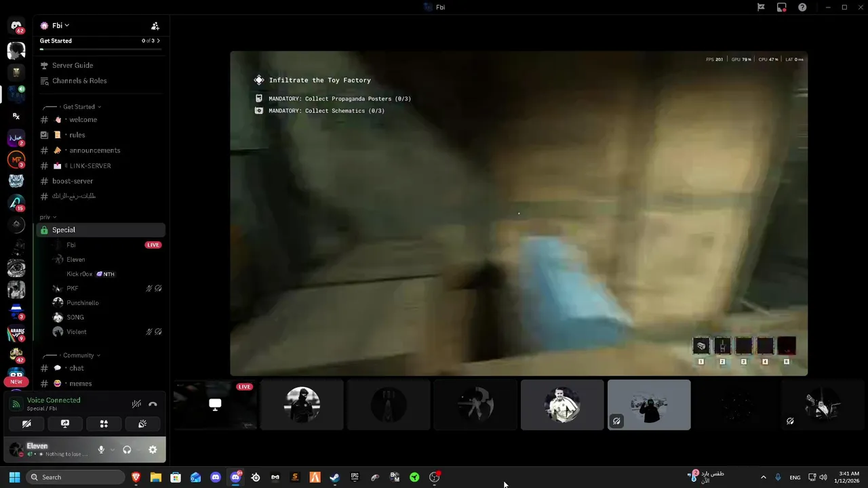This screenshot has width=868, height=488.
Task: Select the Special voice channel
Action: pyautogui.click(x=100, y=230)
